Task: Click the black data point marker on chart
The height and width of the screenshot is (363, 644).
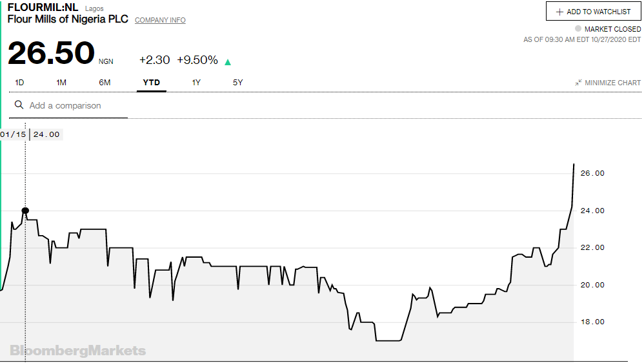Action: click(x=25, y=211)
